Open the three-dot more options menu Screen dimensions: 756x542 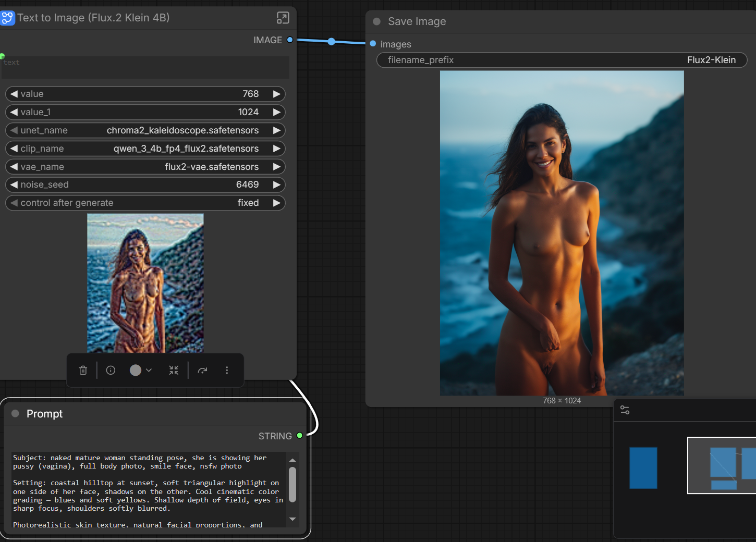pyautogui.click(x=227, y=370)
